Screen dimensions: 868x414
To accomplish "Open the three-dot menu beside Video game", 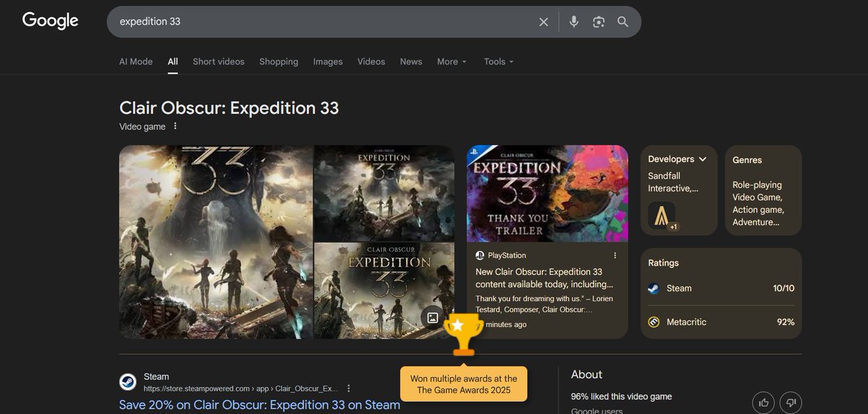I will point(175,127).
